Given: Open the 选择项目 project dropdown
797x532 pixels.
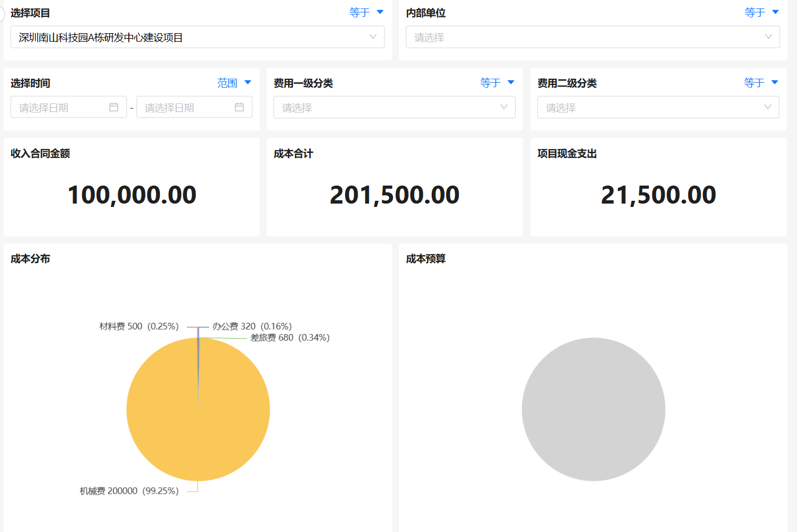Looking at the screenshot, I should point(197,37).
